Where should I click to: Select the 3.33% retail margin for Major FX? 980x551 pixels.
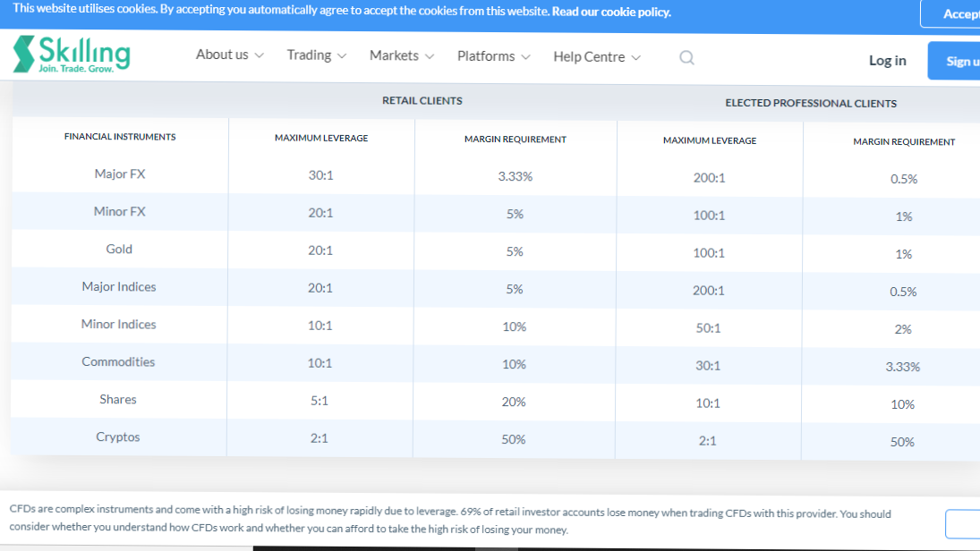click(x=515, y=176)
